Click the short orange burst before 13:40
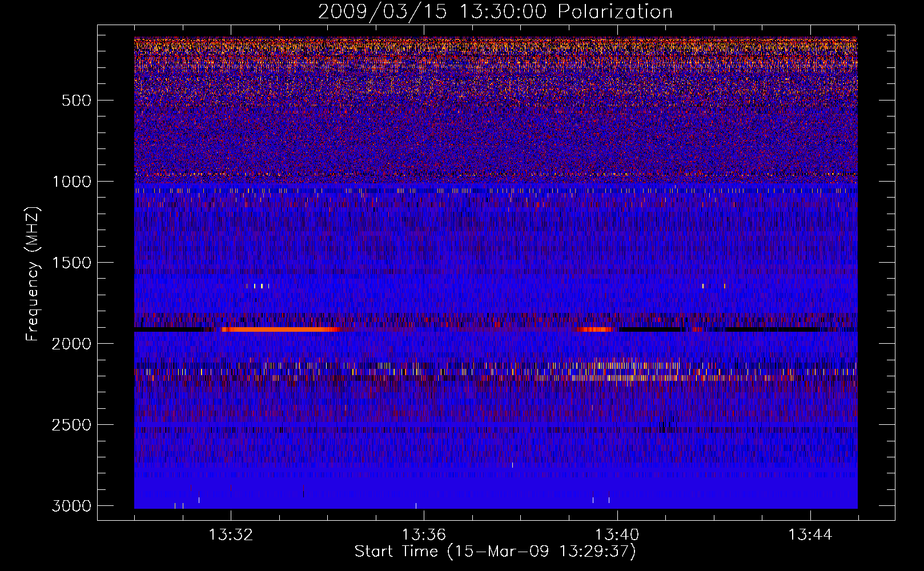Image resolution: width=924 pixels, height=571 pixels. (x=594, y=329)
